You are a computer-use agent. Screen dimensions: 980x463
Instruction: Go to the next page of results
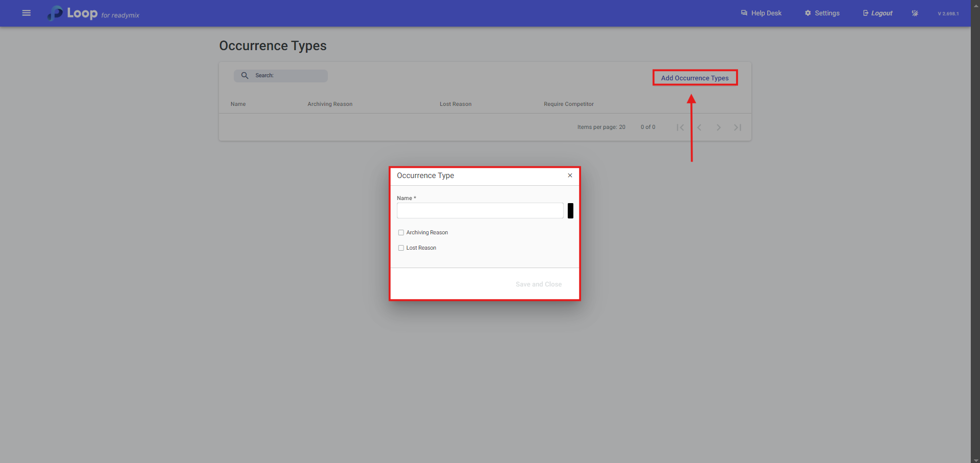tap(719, 127)
